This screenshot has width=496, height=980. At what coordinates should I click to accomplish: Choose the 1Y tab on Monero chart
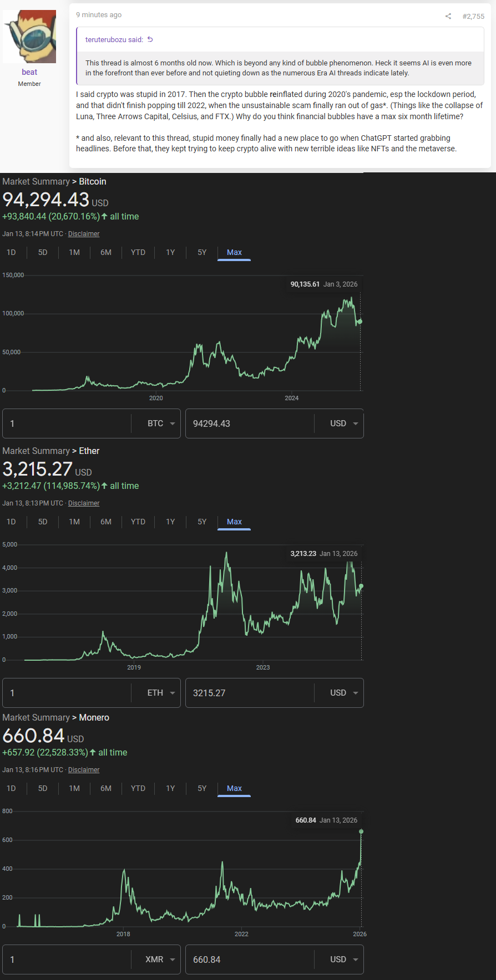tap(170, 788)
